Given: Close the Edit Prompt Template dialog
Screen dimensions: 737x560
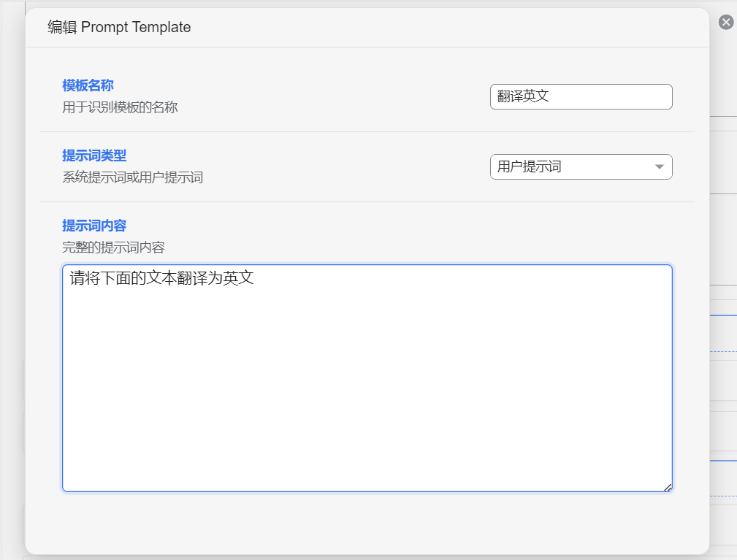Looking at the screenshot, I should [726, 22].
